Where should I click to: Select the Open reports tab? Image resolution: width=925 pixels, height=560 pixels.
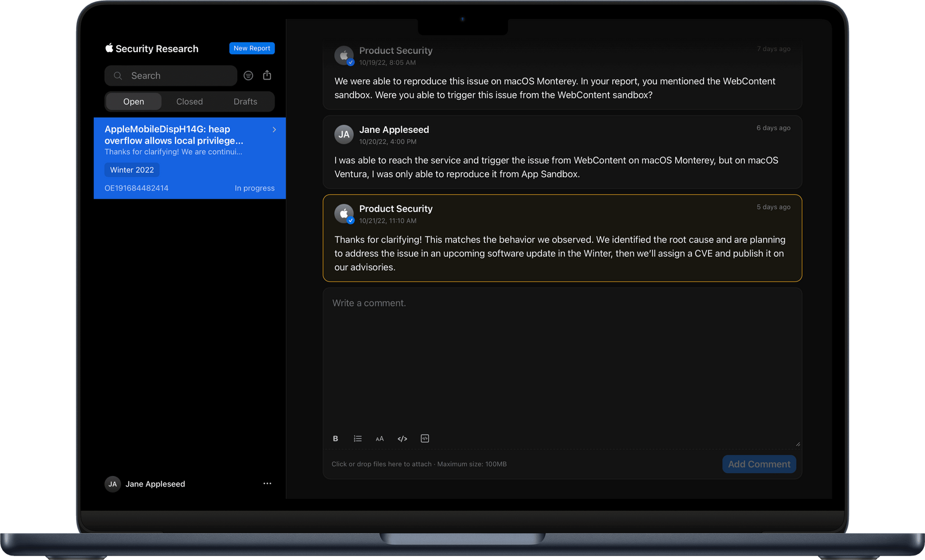click(133, 101)
